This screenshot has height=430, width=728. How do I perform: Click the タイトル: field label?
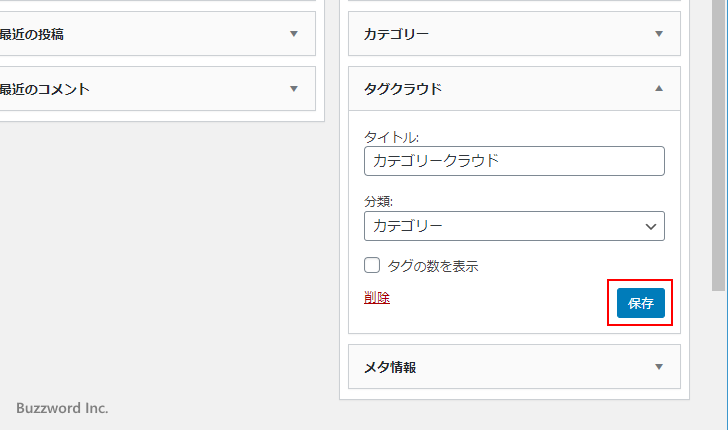392,137
